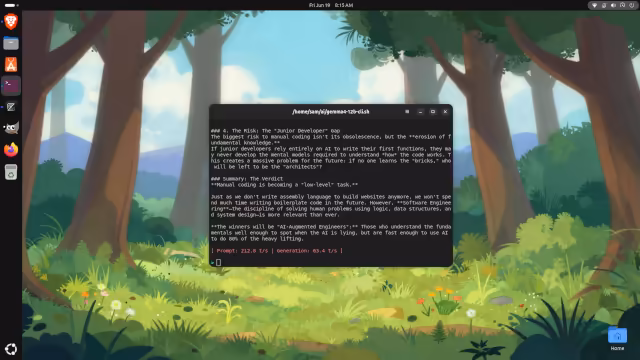Open Firefox from the dock
The height and width of the screenshot is (360, 640).
pyautogui.click(x=11, y=150)
